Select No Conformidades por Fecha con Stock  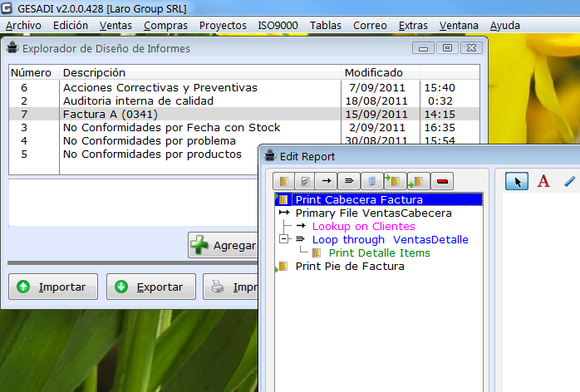pyautogui.click(x=172, y=128)
